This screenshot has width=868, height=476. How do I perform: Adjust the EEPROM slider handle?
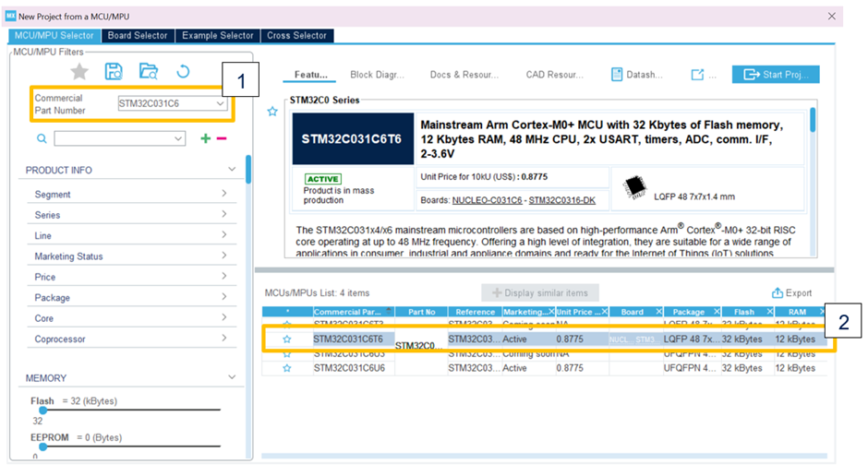[x=42, y=446]
